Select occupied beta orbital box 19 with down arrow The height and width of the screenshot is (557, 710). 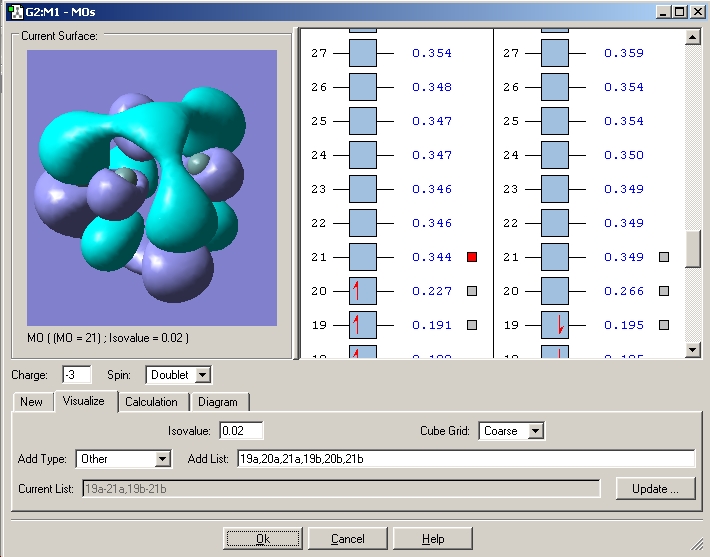point(555,325)
